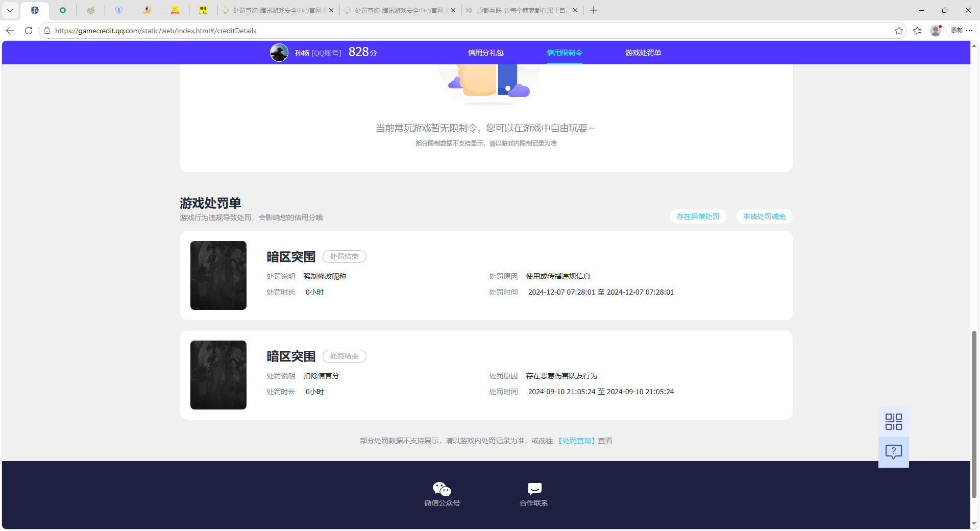Screen dimensions: 980x531
Task: Open game thumbnail of 强制修改昵称 record
Action: tap(218, 275)
